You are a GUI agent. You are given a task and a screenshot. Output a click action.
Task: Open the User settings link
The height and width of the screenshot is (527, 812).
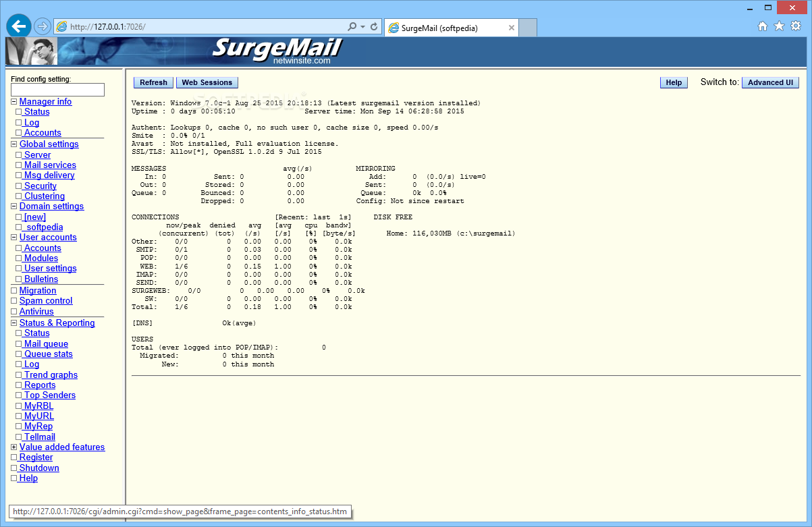pyautogui.click(x=50, y=269)
